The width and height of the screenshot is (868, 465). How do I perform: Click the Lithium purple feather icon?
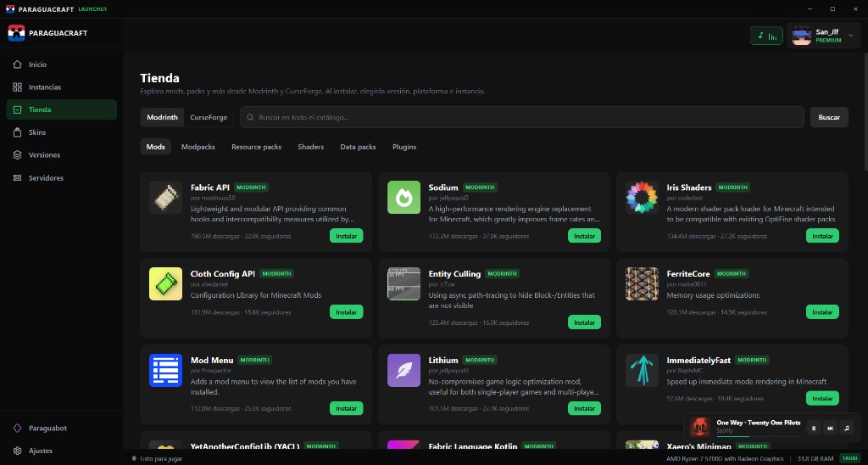tap(403, 370)
